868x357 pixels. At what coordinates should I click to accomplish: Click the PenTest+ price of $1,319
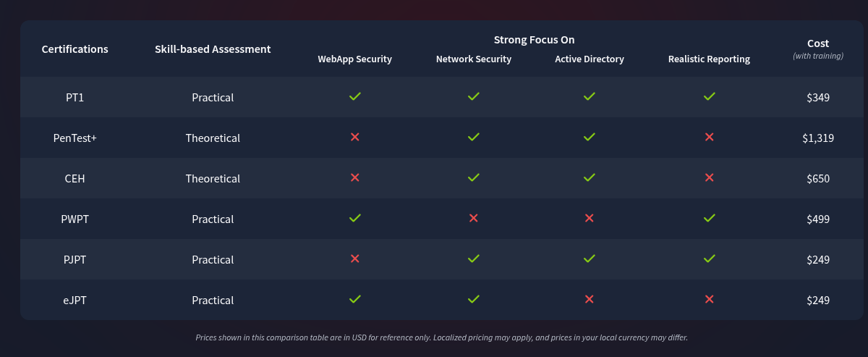[x=817, y=138]
